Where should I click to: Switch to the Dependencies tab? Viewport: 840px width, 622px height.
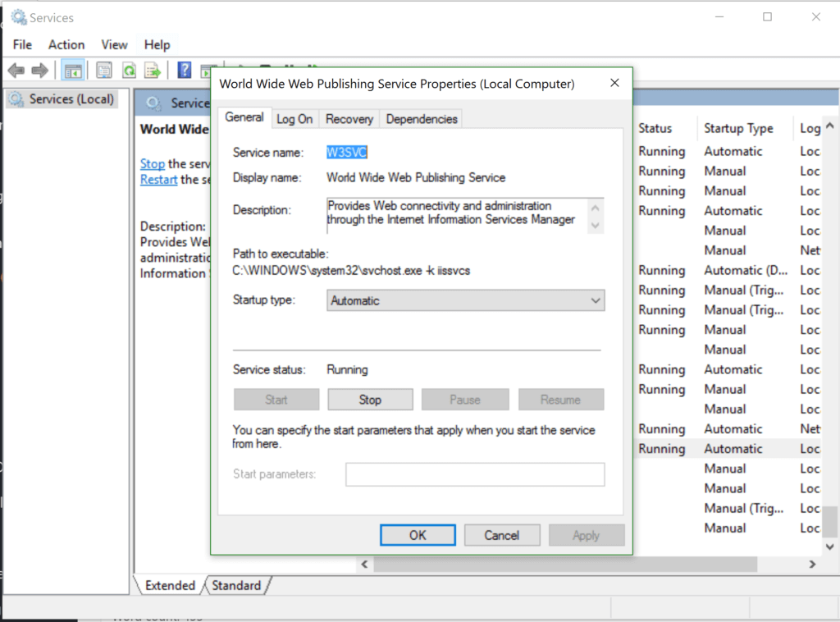(422, 119)
